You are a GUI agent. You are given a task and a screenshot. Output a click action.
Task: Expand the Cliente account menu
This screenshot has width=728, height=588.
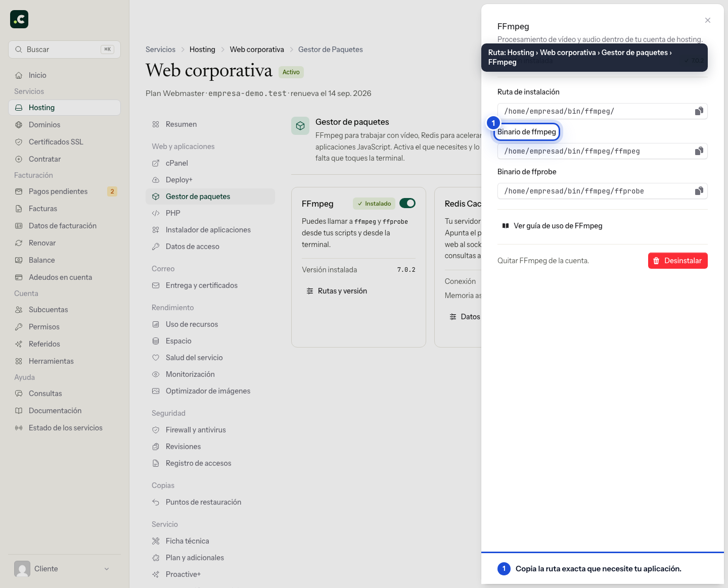click(x=64, y=569)
